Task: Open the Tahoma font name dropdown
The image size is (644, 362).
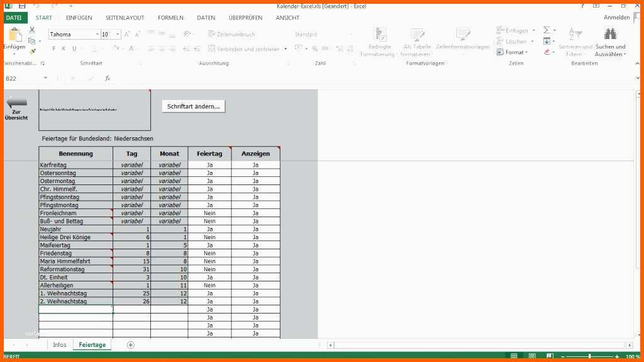Action: pyautogui.click(x=97, y=34)
